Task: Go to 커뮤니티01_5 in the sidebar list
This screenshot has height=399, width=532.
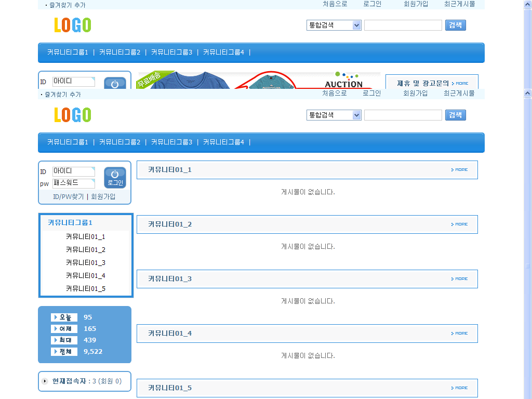Action: (86, 289)
